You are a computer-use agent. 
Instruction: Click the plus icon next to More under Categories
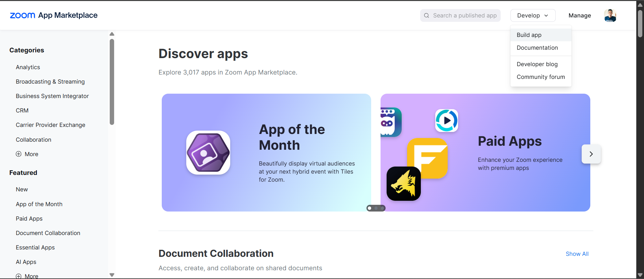click(x=18, y=154)
